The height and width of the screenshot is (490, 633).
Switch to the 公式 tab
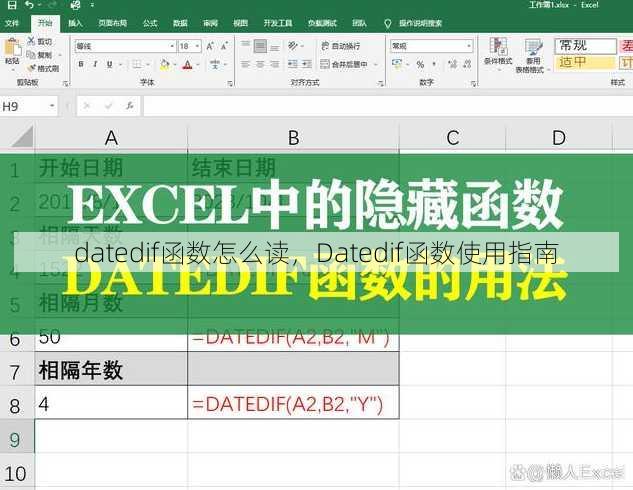[x=150, y=23]
